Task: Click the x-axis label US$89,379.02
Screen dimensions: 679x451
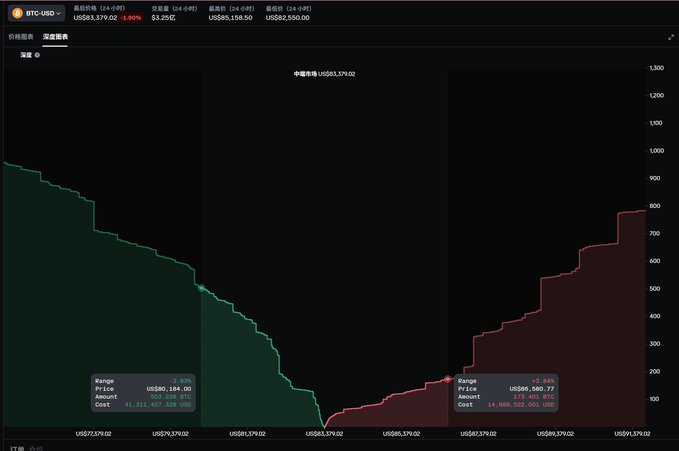Action: [556, 434]
